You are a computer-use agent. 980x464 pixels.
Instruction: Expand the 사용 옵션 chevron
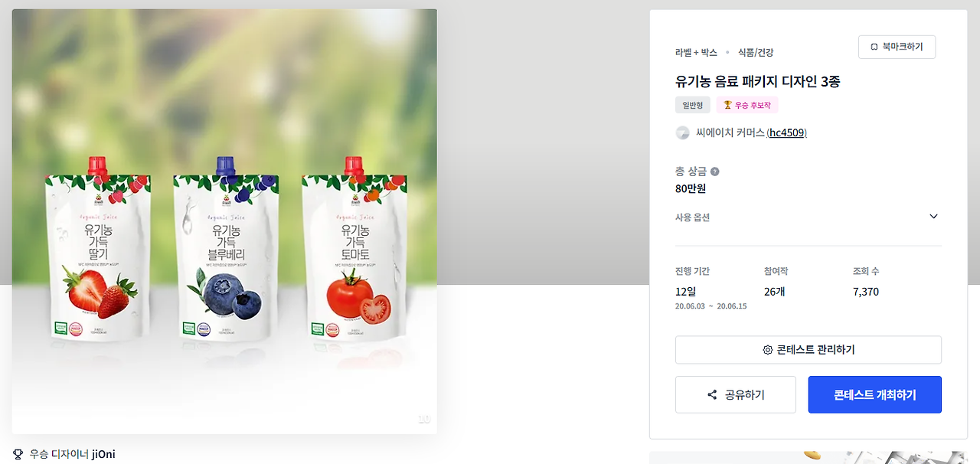coord(933,217)
